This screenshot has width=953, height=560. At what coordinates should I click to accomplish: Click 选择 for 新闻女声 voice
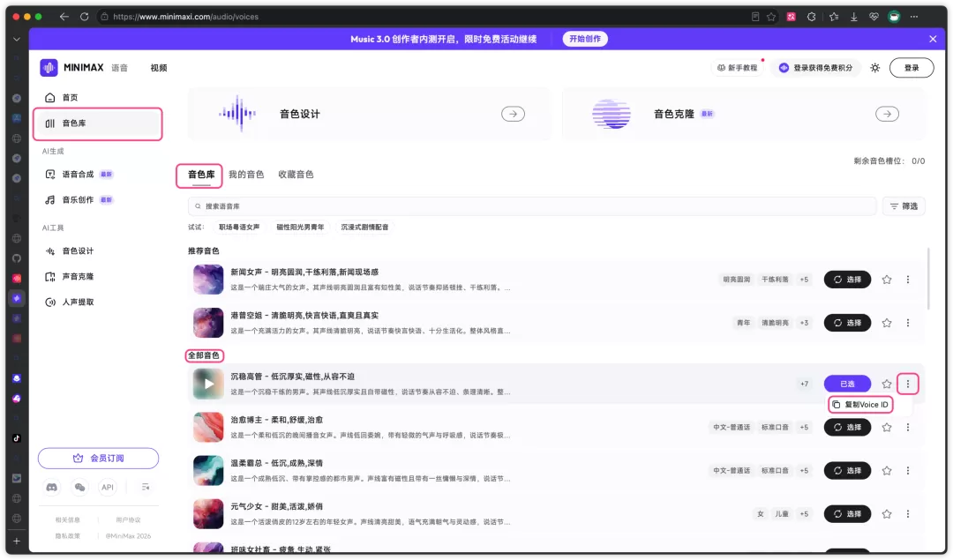(847, 280)
